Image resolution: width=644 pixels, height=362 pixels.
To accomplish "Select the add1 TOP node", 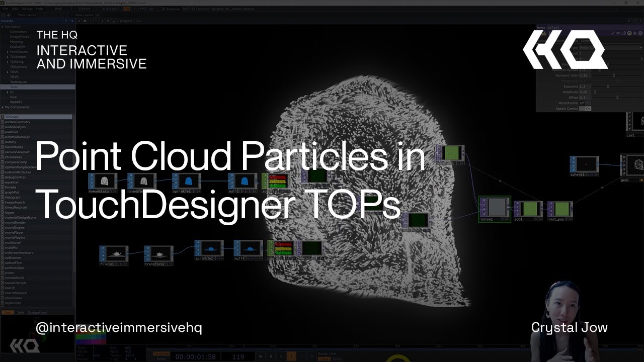I will coord(528,211).
